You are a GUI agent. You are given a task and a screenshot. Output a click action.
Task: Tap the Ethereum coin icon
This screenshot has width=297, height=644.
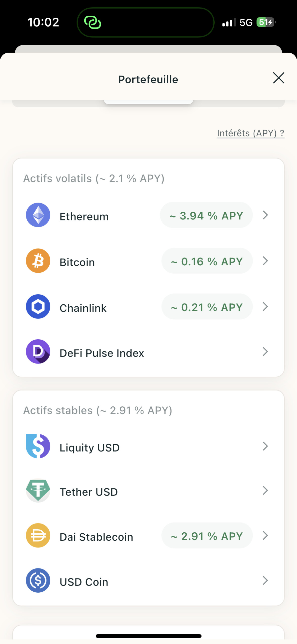[38, 215]
